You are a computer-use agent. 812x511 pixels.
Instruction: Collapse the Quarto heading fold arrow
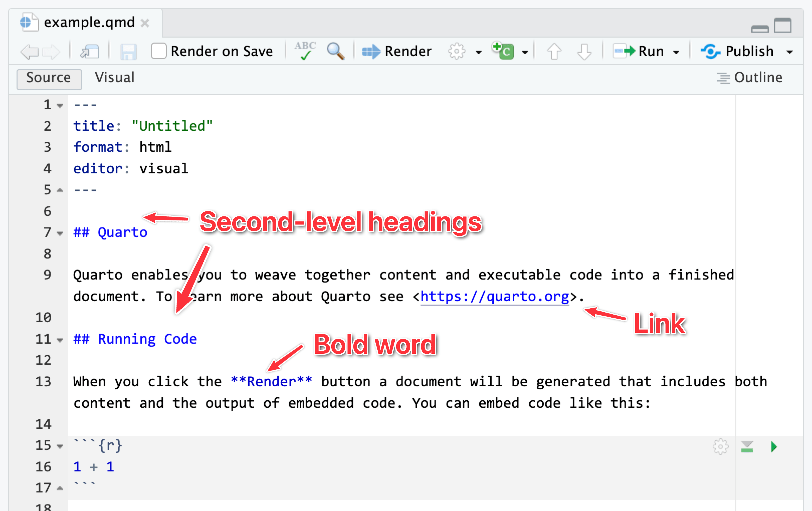tap(60, 233)
